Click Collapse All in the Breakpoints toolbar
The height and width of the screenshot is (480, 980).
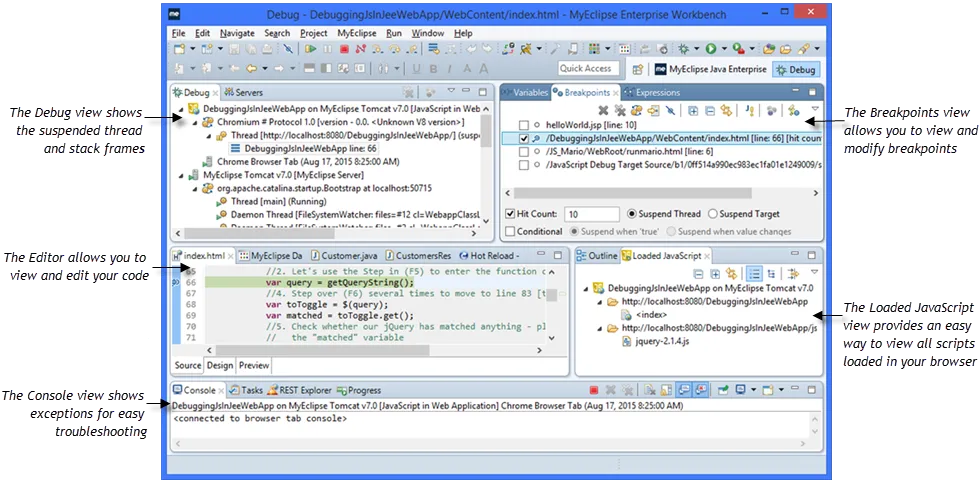(710, 111)
